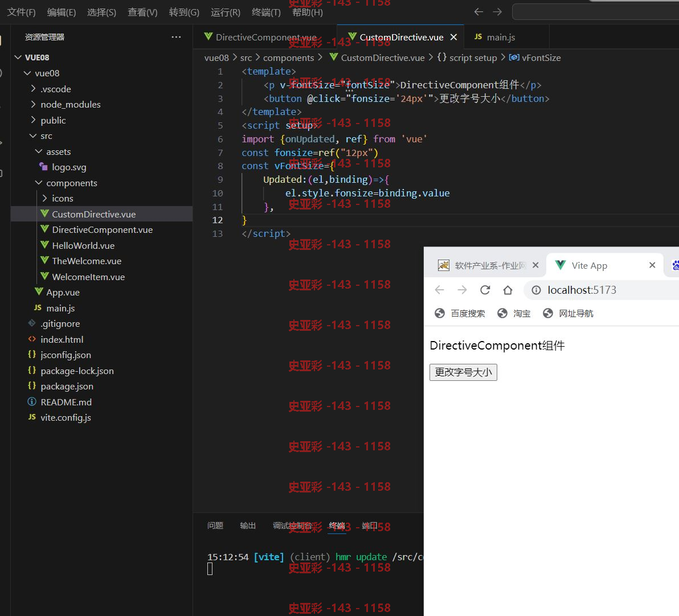Open the explorer panel more actions ellipsis
679x616 pixels.
pos(176,37)
